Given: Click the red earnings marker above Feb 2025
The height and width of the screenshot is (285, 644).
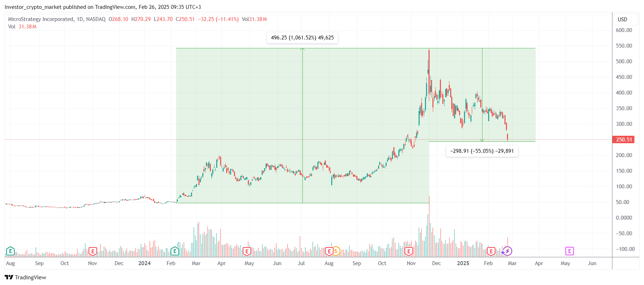Looking at the screenshot, I should coord(491,252).
